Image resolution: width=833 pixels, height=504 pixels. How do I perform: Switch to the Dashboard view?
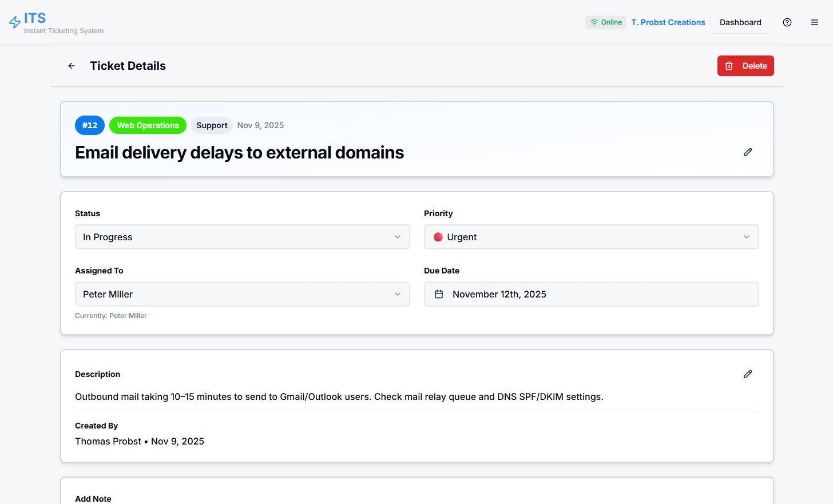[x=740, y=22]
